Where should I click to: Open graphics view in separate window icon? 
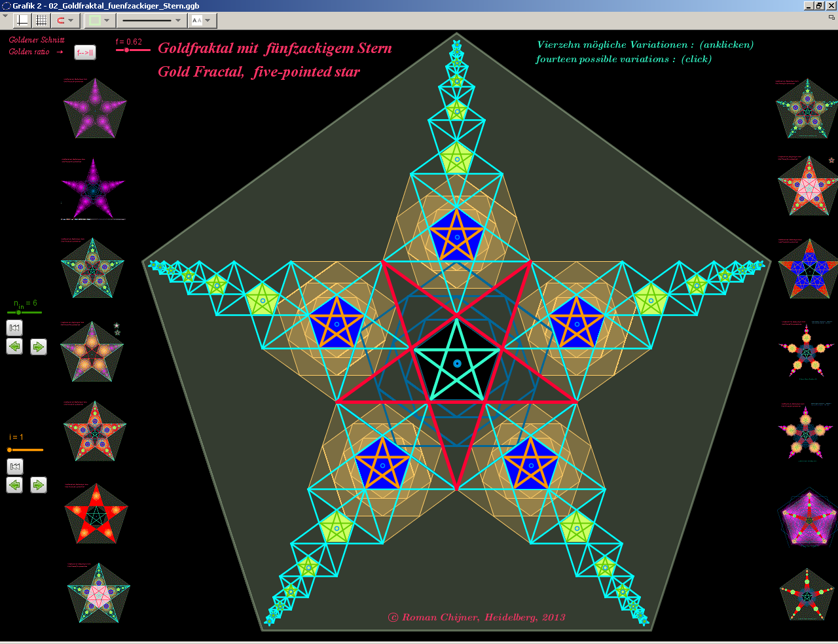tap(831, 18)
